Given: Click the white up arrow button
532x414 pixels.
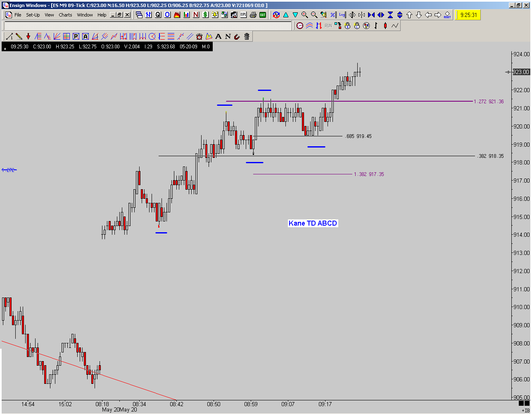Looking at the screenshot, I should pos(409,15).
